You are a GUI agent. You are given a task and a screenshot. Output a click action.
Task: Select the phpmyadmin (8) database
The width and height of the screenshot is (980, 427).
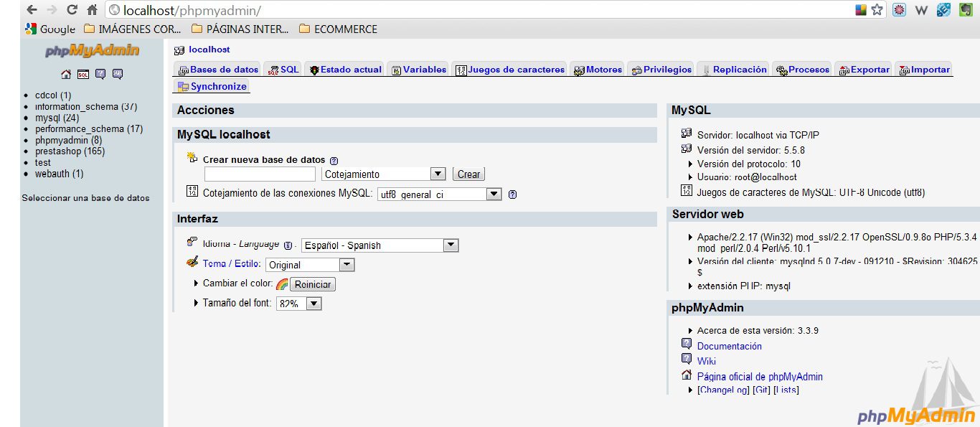pyautogui.click(x=69, y=140)
